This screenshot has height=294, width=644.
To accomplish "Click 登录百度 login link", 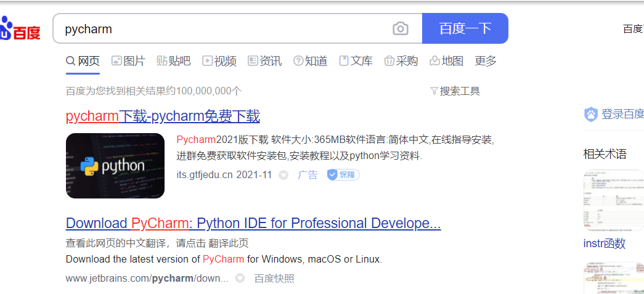I will click(x=622, y=114).
